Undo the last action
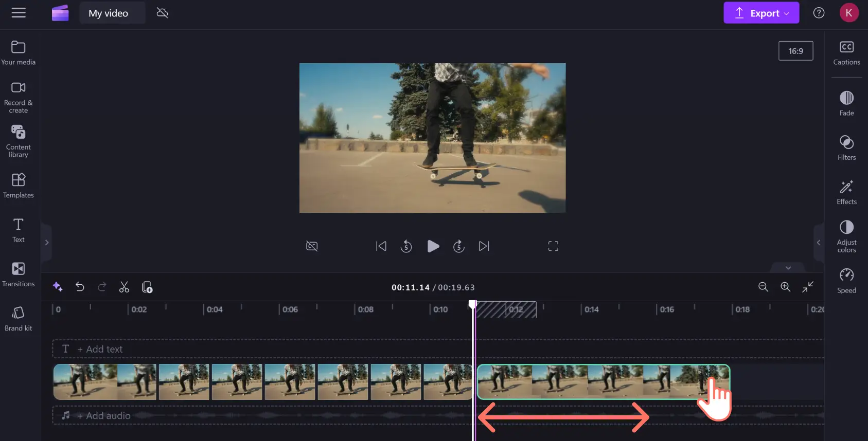The height and width of the screenshot is (441, 868). (80, 287)
